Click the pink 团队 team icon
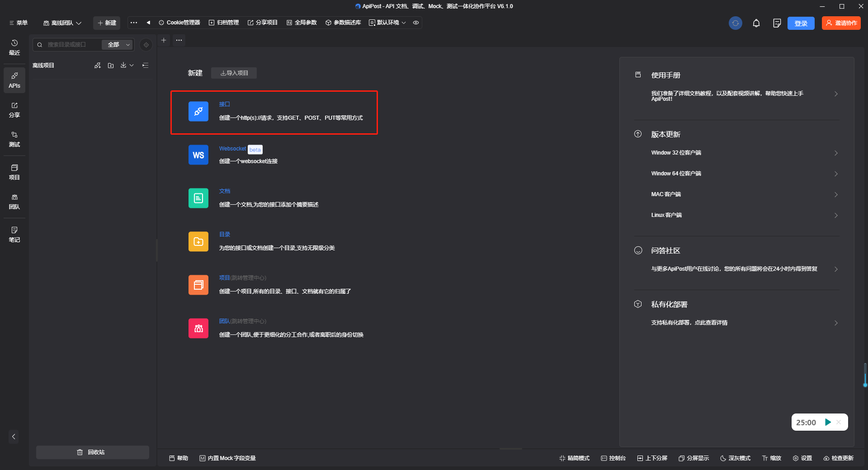 [x=198, y=328]
